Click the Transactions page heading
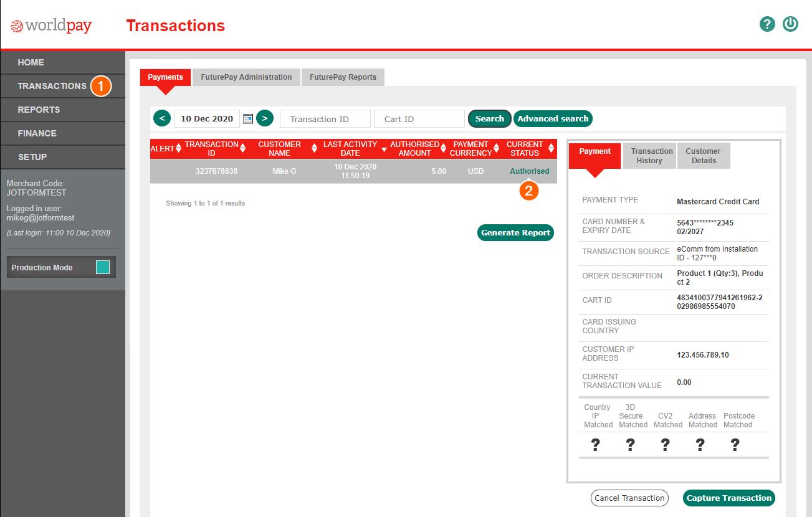Image resolution: width=812 pixels, height=517 pixels. 175,26
